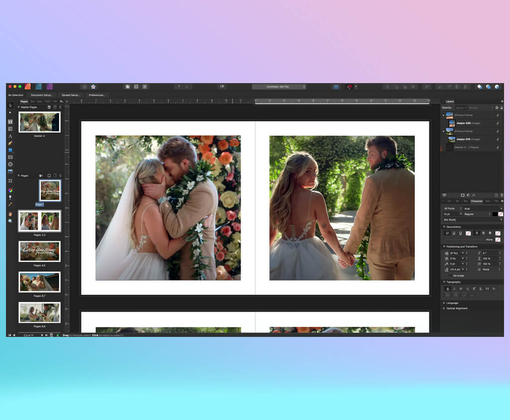Image resolution: width=510 pixels, height=420 pixels.
Task: Open the Arial font family dropdown
Action: (483, 209)
